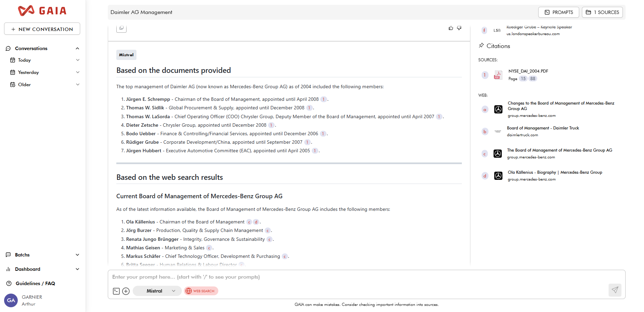Toggle the Web Search option
The width and height of the screenshot is (644, 312).
[x=201, y=291]
